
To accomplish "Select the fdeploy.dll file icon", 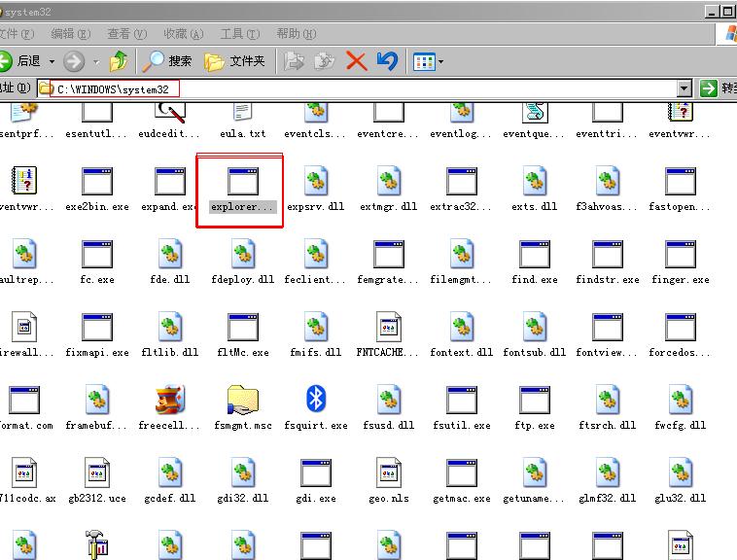I will [243, 254].
